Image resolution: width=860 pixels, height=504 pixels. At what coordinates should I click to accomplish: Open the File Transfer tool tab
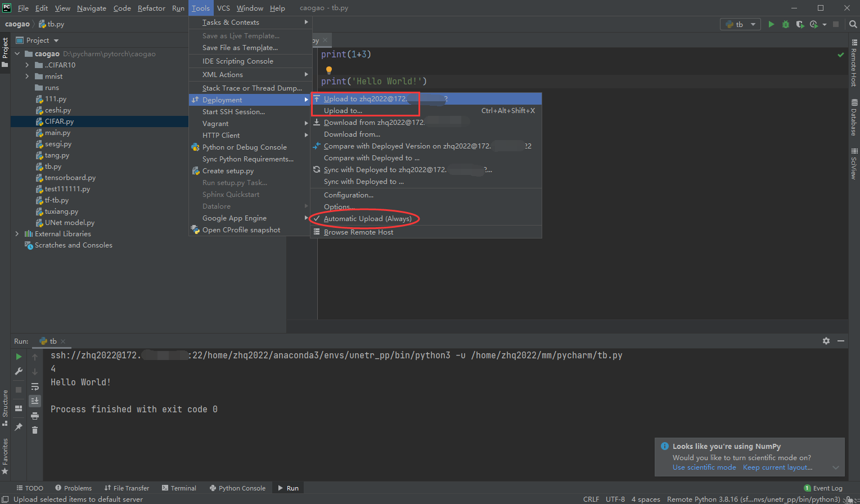click(127, 488)
